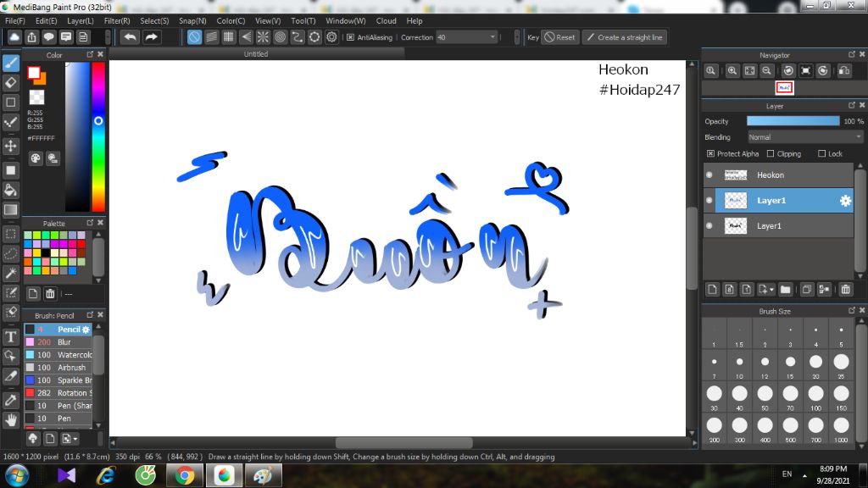Select the Bucket fill tool
The image size is (868, 488).
10,191
